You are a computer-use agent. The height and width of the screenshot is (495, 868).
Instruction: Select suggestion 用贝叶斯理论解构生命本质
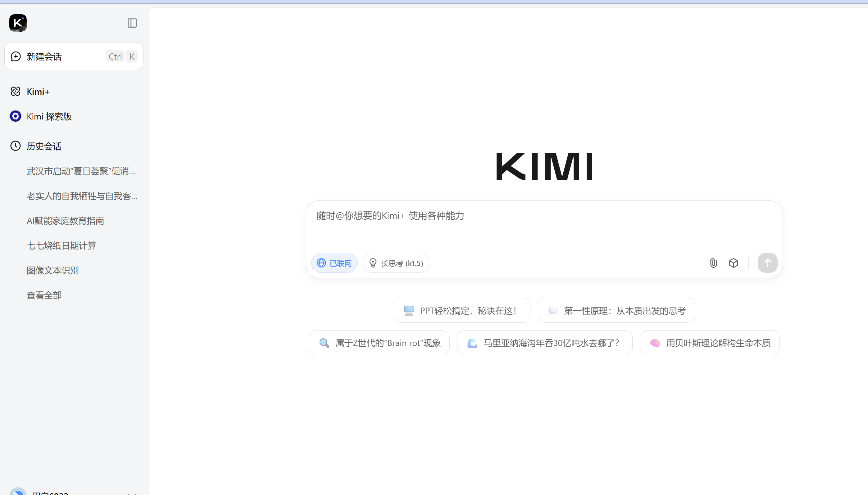click(710, 343)
